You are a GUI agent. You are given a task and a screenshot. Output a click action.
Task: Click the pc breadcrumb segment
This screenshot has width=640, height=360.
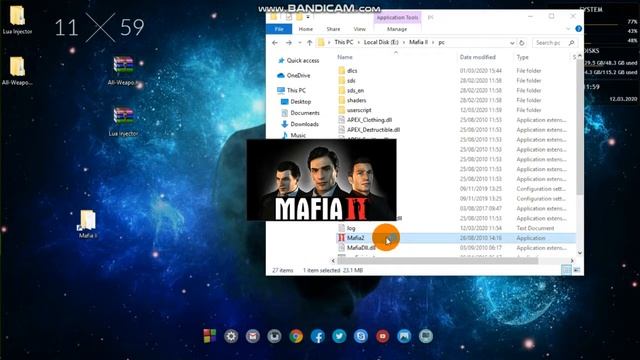click(441, 42)
